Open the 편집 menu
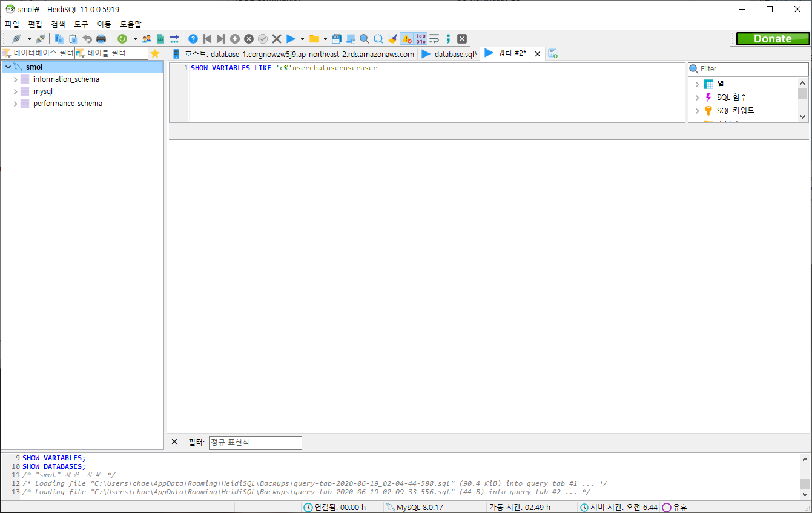 pyautogui.click(x=35, y=24)
